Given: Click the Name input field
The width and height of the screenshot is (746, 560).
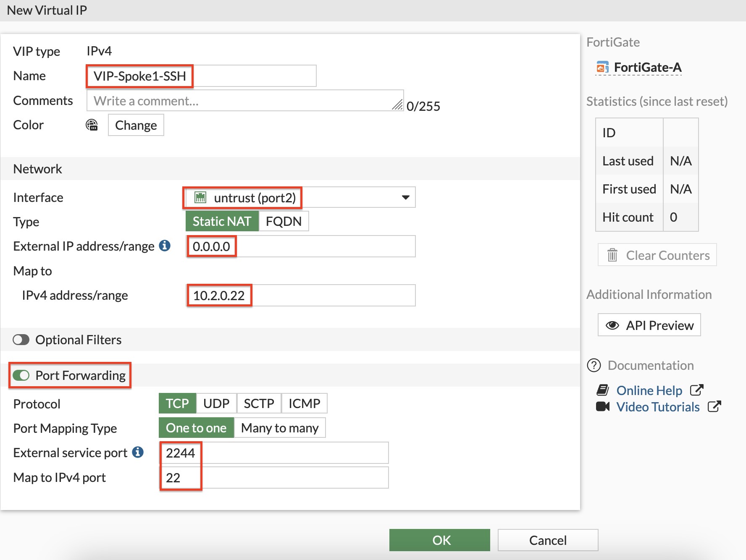Looking at the screenshot, I should pyautogui.click(x=201, y=76).
